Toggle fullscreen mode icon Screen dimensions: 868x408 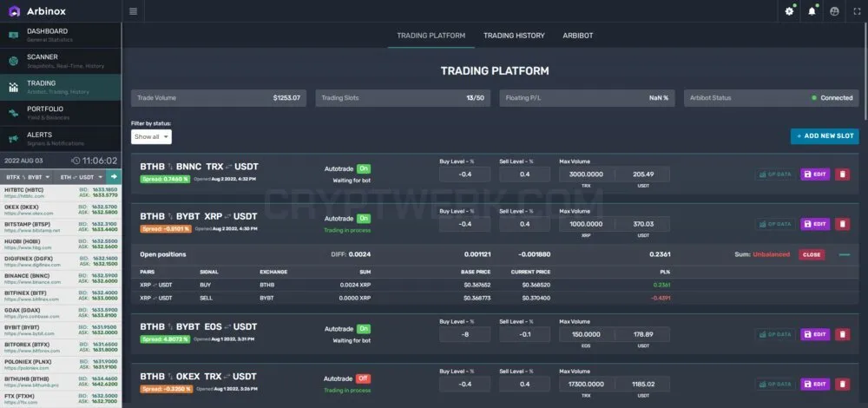(857, 11)
